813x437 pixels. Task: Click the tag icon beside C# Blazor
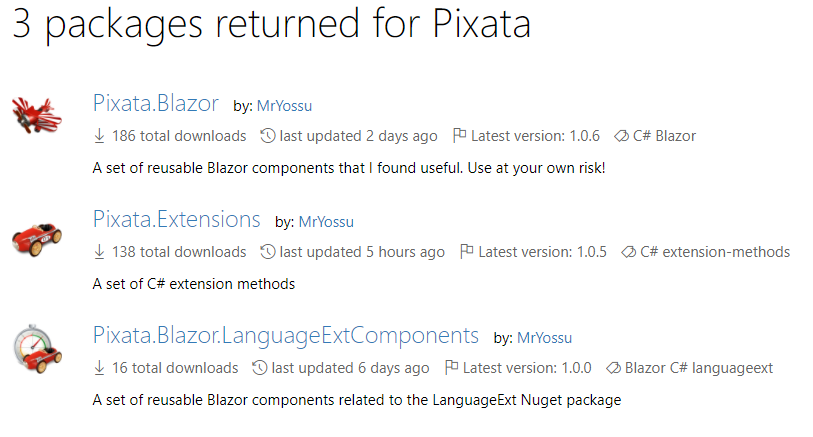(x=621, y=136)
